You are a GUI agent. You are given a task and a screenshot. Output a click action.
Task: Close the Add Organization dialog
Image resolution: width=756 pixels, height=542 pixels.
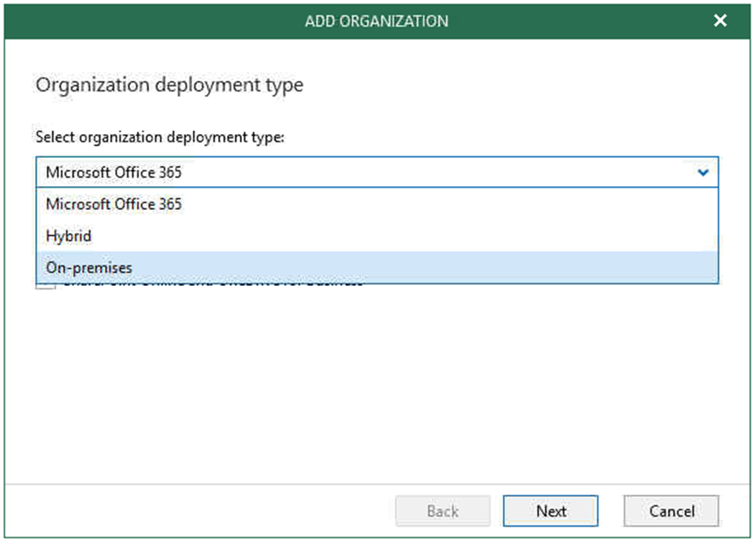click(720, 20)
